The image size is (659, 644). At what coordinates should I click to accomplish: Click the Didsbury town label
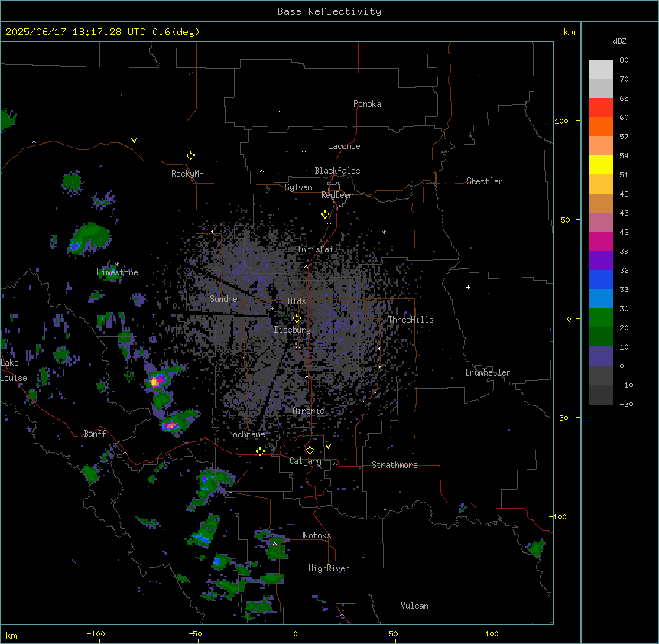[x=293, y=330]
